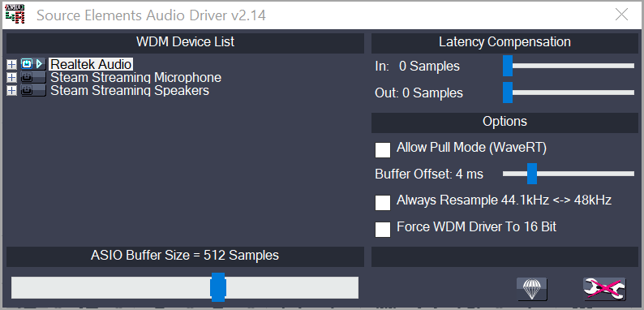The image size is (644, 310).
Task: Click the Out latency compensation slider handle
Action: click(x=508, y=93)
